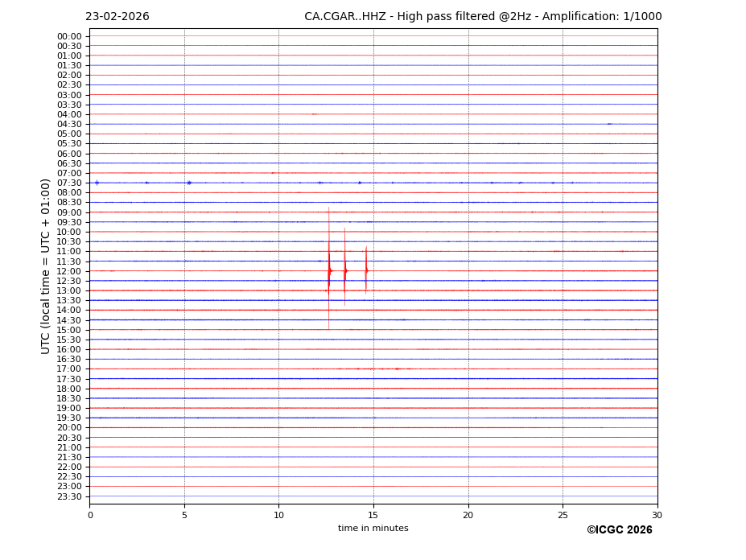Click the largest red seismic spike at 12:00

[328, 271]
